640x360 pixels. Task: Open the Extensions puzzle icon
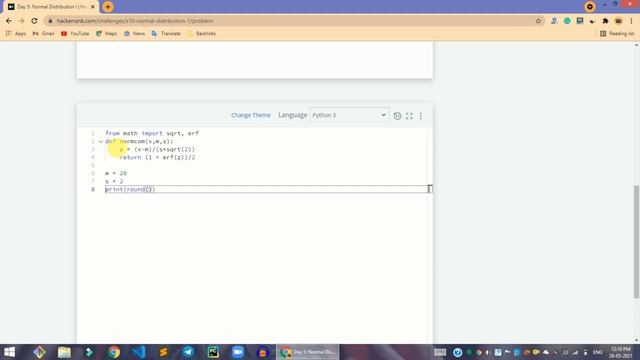coord(605,21)
